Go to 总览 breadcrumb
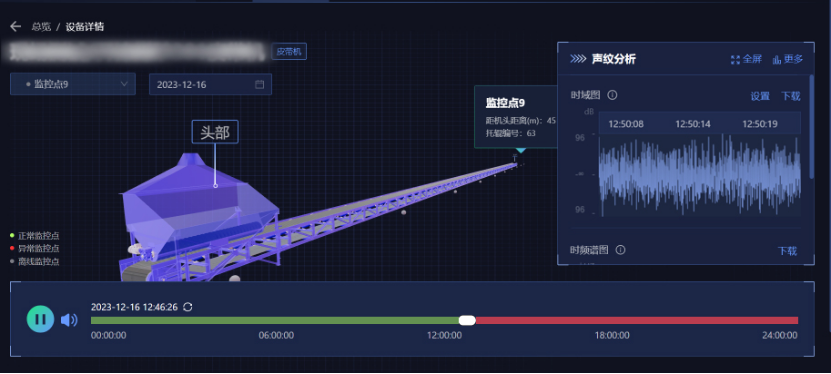Screen dimensions: 831x374 41,26
